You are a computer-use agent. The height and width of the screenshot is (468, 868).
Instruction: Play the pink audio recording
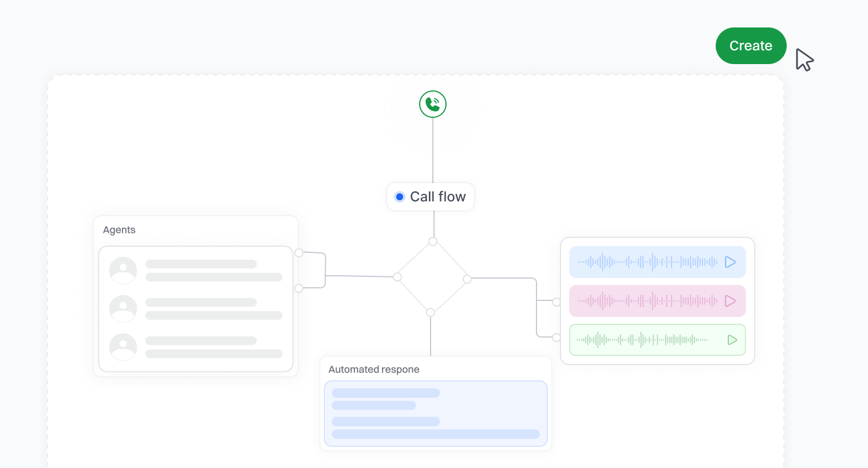point(730,301)
